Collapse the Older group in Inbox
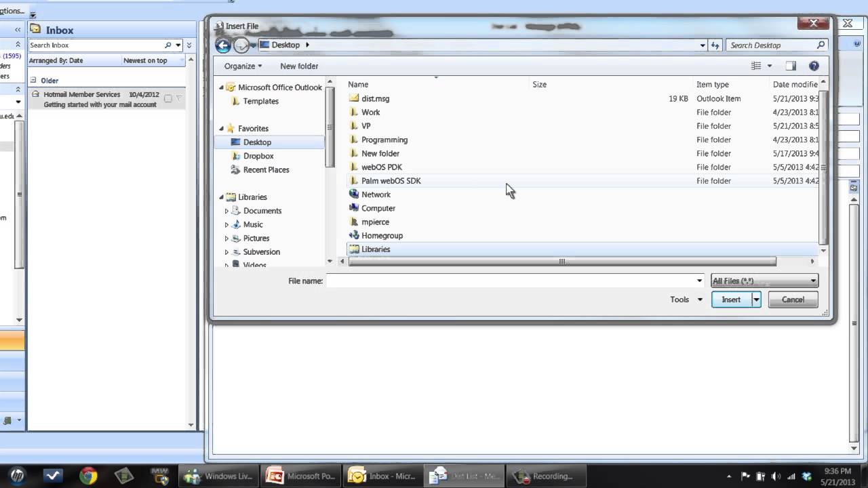 (34, 81)
